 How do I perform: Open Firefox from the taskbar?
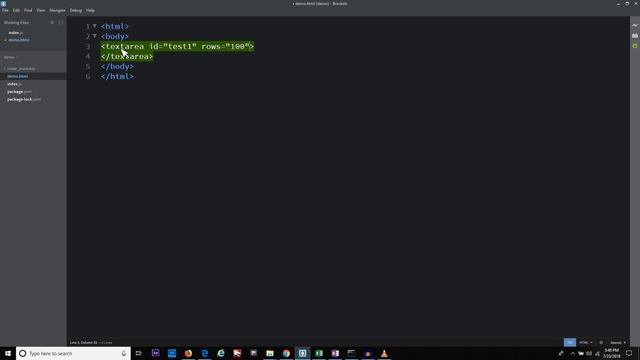coord(188,353)
